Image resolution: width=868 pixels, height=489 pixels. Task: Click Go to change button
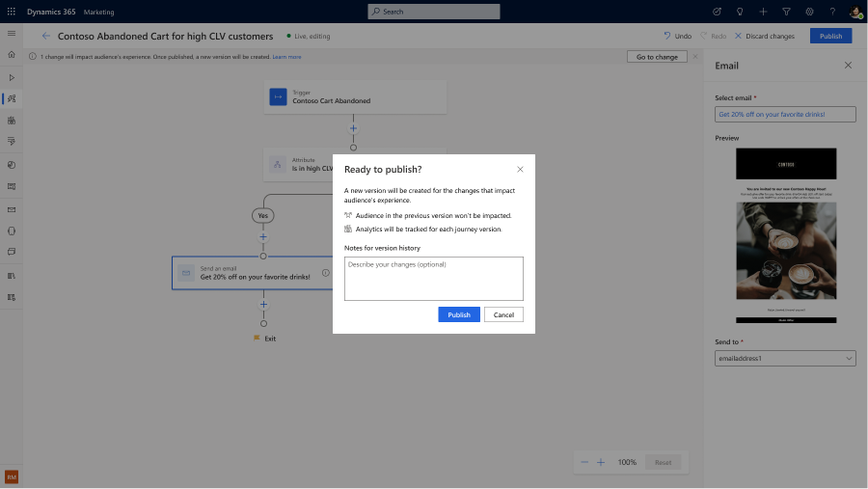pos(657,57)
